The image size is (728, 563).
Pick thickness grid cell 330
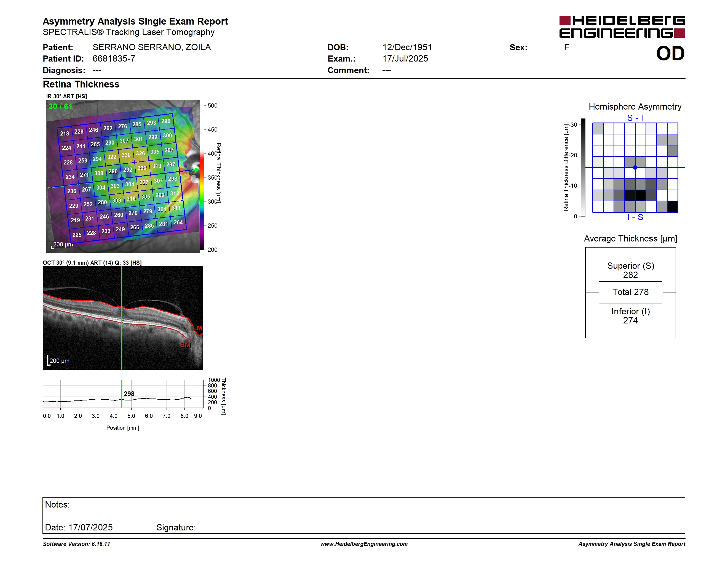[x=126, y=155]
